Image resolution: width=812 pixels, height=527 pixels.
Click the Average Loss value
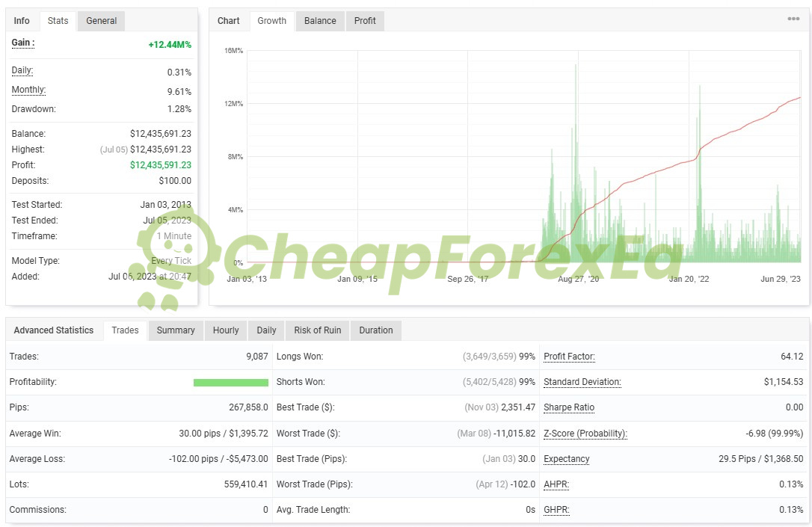218,459
